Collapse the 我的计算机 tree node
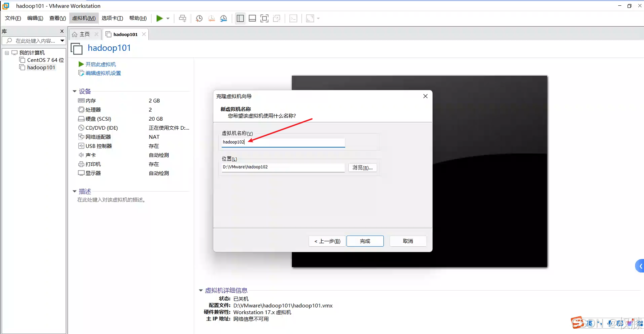Viewport: 644px width, 334px height. point(7,53)
